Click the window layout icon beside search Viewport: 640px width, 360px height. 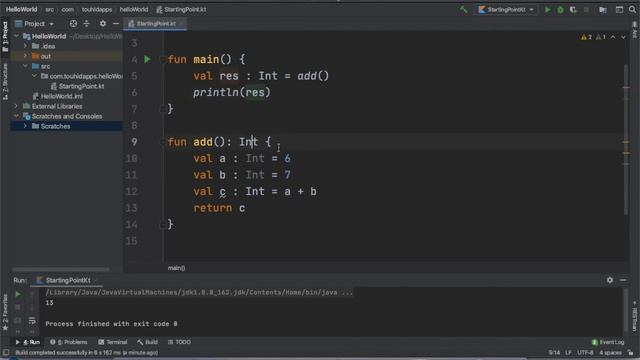tap(619, 9)
